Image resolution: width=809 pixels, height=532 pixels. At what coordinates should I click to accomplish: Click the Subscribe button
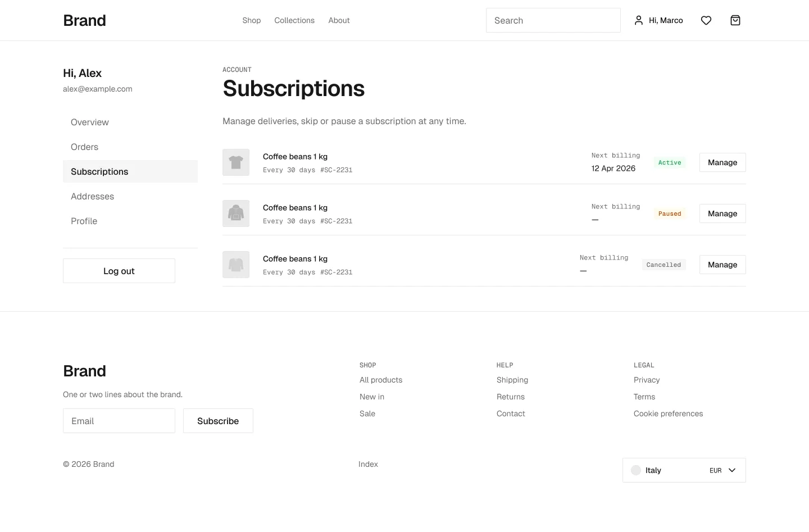click(x=218, y=421)
